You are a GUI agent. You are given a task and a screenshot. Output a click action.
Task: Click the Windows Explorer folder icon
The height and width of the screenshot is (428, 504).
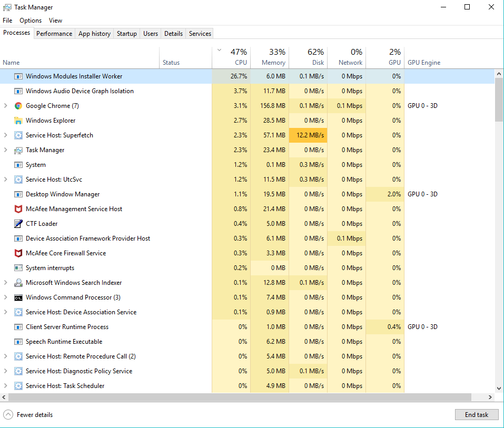tap(18, 121)
